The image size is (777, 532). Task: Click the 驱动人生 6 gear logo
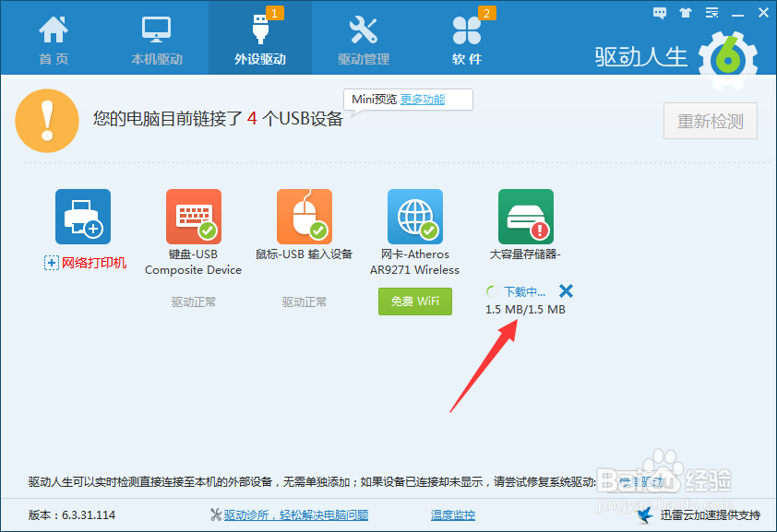coord(728,60)
